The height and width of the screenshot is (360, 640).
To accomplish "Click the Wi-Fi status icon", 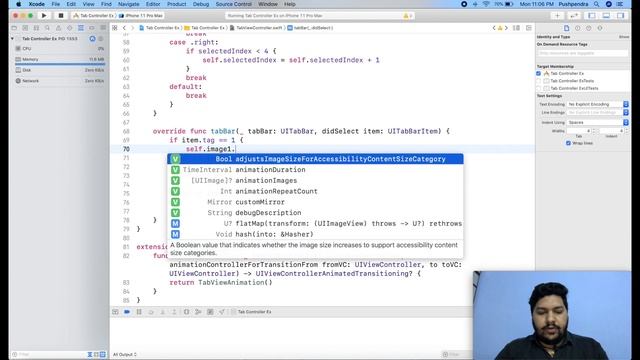I will click(486, 4).
